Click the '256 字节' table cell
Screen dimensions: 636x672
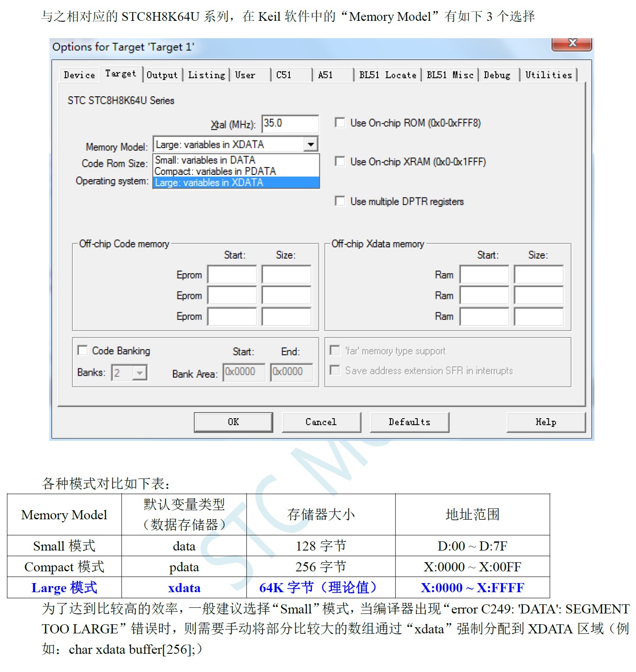coord(321,567)
